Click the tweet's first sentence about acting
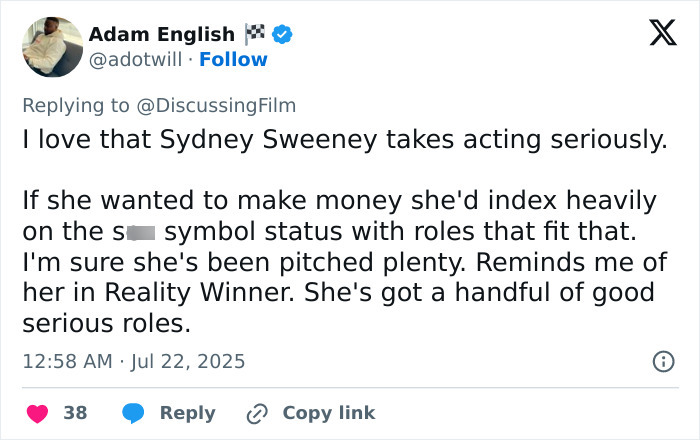 [x=344, y=141]
